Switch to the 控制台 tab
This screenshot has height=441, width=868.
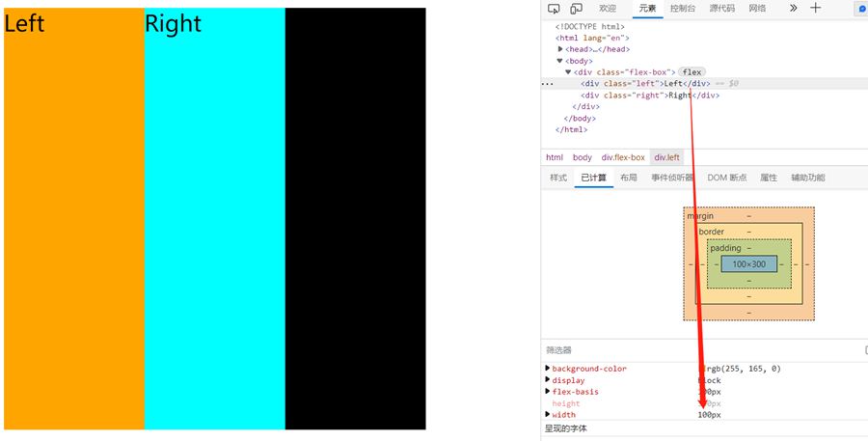(x=682, y=9)
